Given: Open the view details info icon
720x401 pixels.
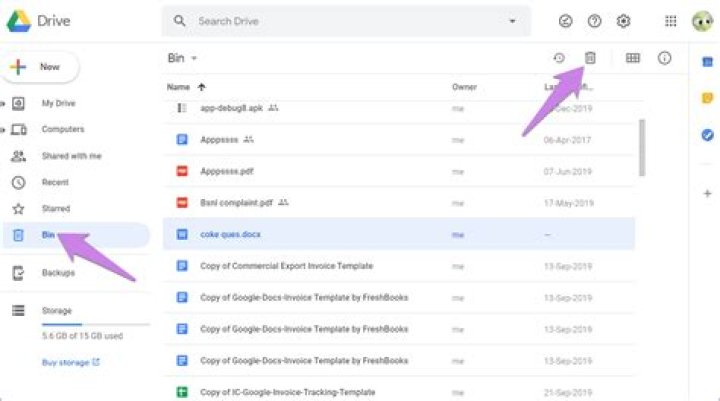Looking at the screenshot, I should click(664, 58).
